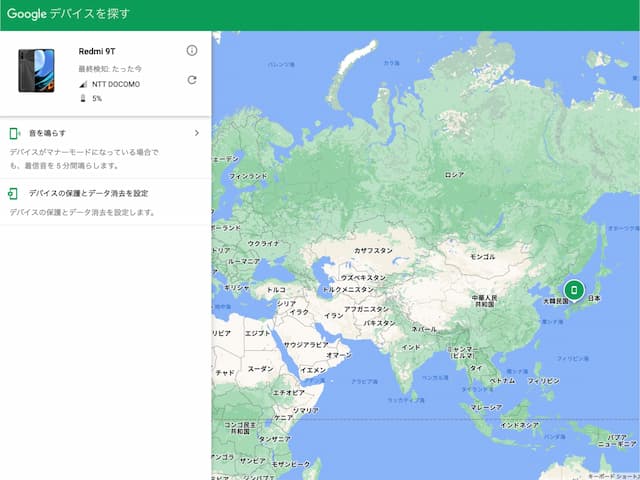
Task: Open デバイスの保護とデータ消去を設定
Action: pos(105,202)
